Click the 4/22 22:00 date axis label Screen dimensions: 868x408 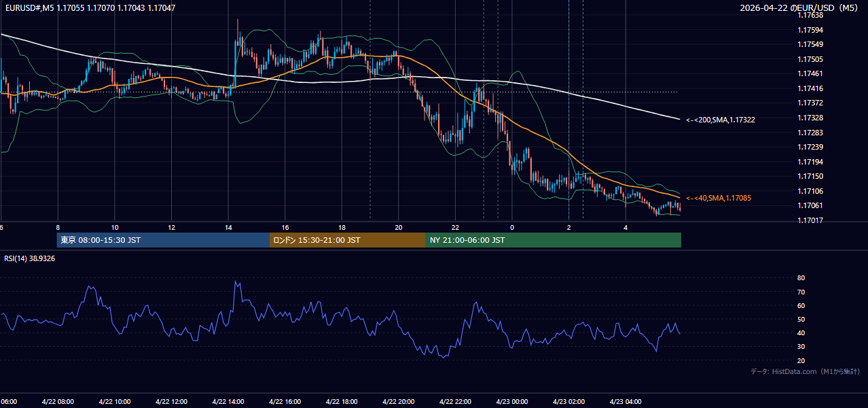pyautogui.click(x=455, y=402)
